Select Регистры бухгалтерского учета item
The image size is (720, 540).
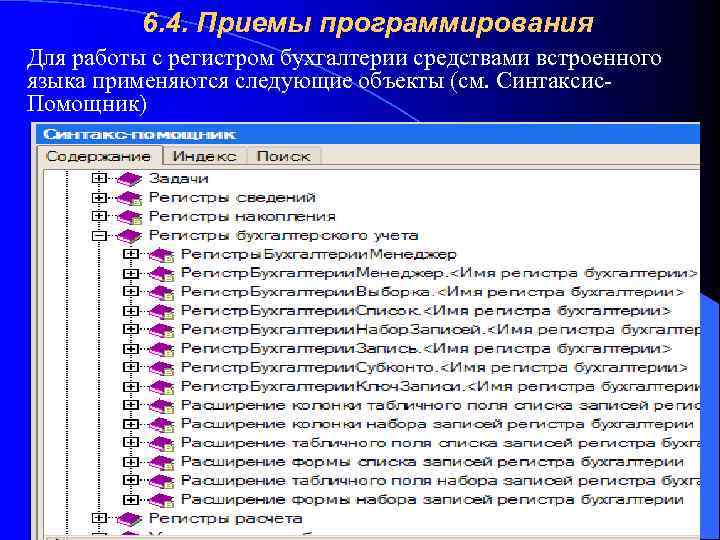(283, 236)
